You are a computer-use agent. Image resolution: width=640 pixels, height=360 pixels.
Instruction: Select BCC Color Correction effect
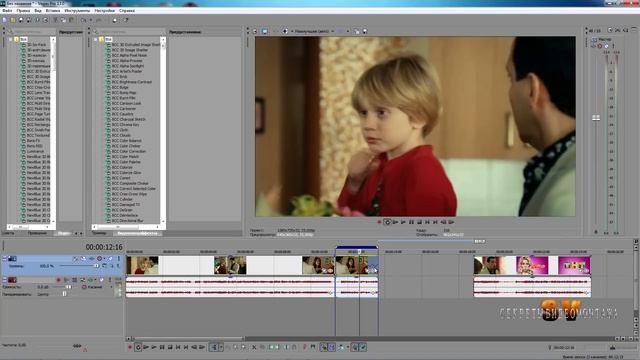(x=129, y=151)
